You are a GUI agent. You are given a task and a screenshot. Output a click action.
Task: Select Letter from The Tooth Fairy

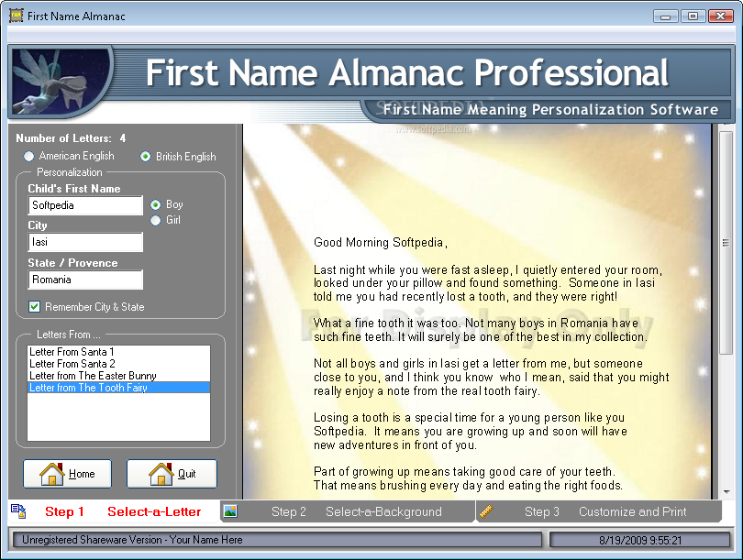tap(118, 387)
